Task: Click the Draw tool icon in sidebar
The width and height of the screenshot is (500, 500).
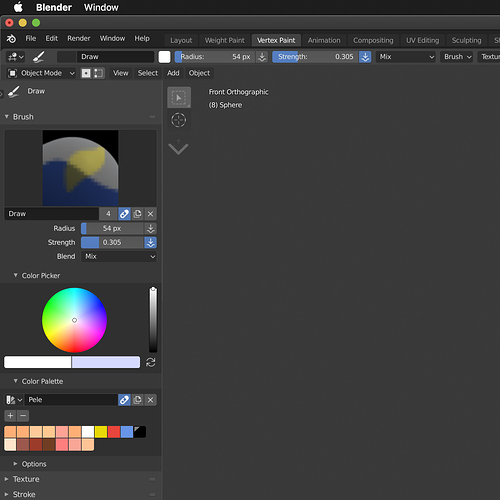Action: click(14, 91)
